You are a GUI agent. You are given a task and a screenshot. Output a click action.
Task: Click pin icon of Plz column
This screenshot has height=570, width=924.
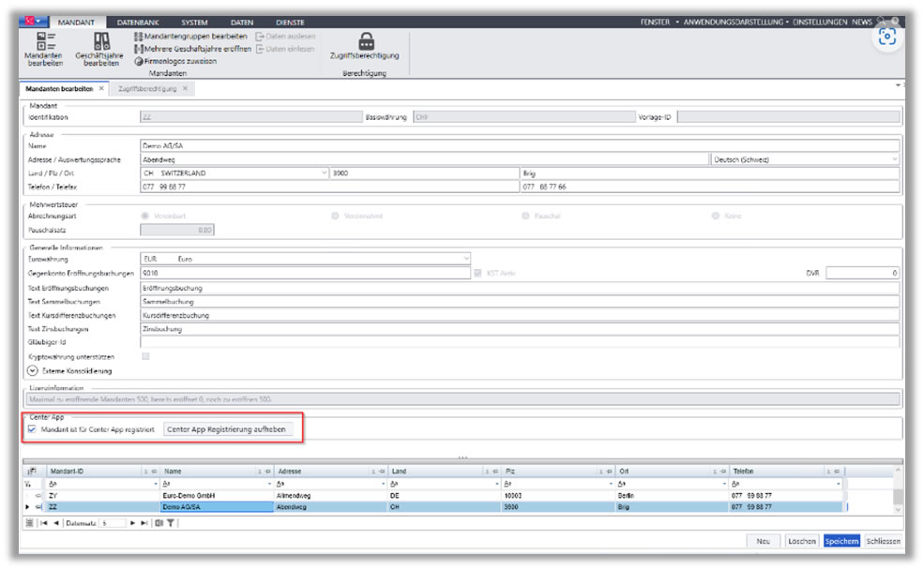610,472
